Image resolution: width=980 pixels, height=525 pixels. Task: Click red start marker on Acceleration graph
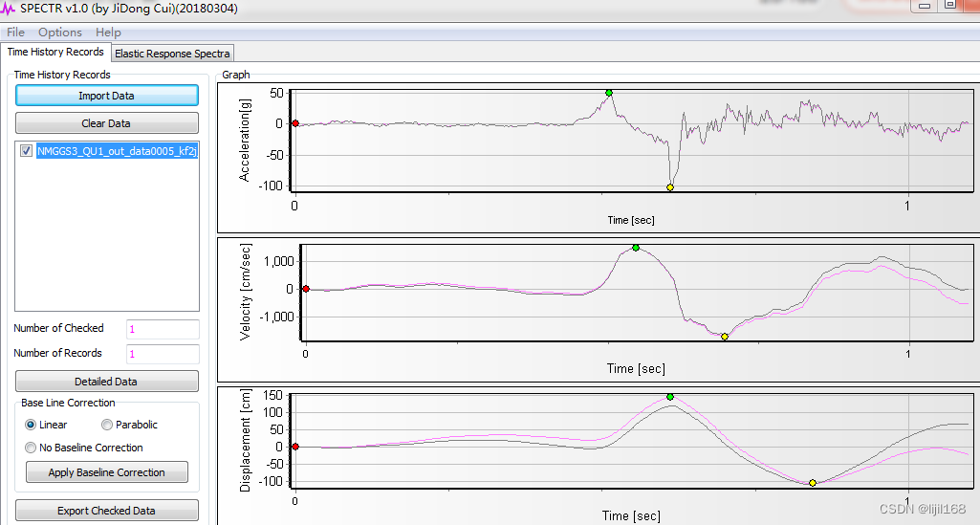(x=295, y=123)
